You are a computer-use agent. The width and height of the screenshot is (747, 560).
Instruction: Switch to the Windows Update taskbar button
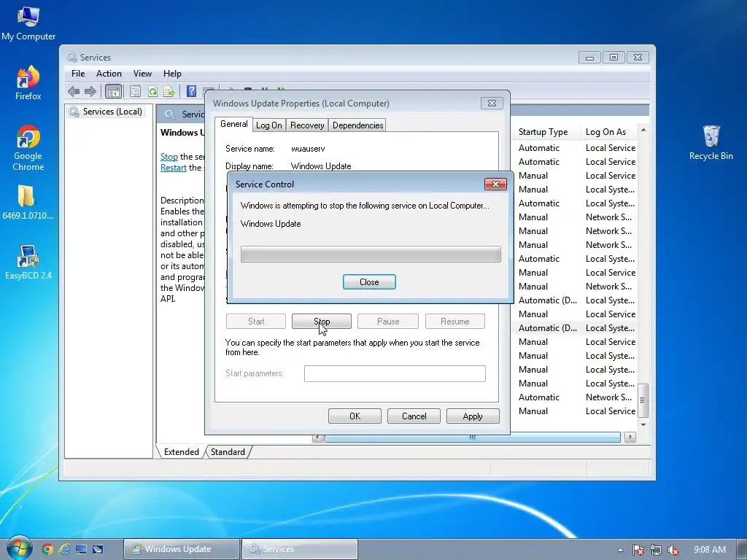point(181,549)
